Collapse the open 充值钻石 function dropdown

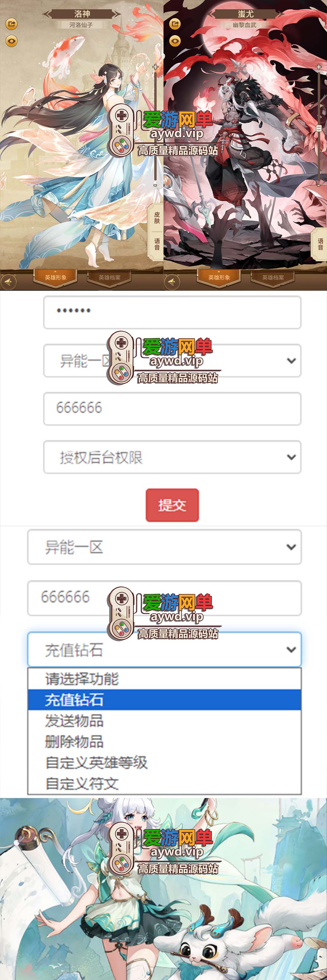coord(164,649)
